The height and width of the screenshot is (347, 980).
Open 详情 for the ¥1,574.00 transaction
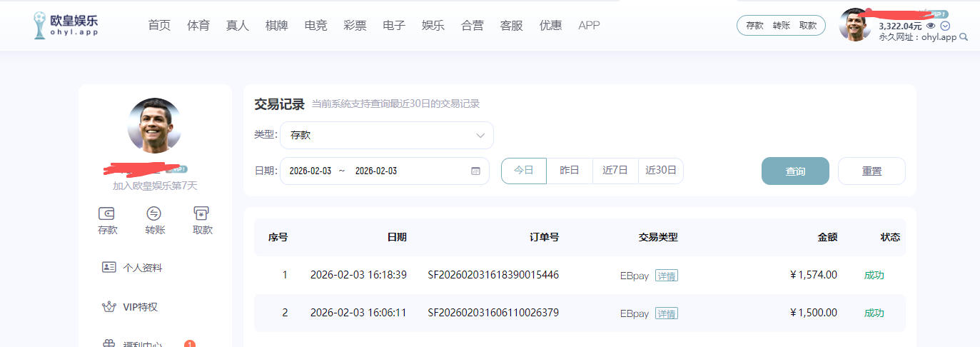667,275
